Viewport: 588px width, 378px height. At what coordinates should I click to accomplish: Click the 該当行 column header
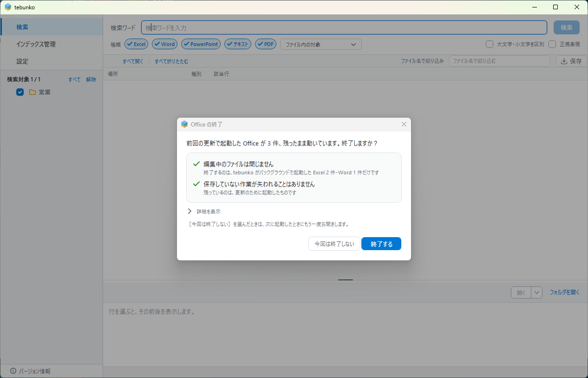[222, 74]
